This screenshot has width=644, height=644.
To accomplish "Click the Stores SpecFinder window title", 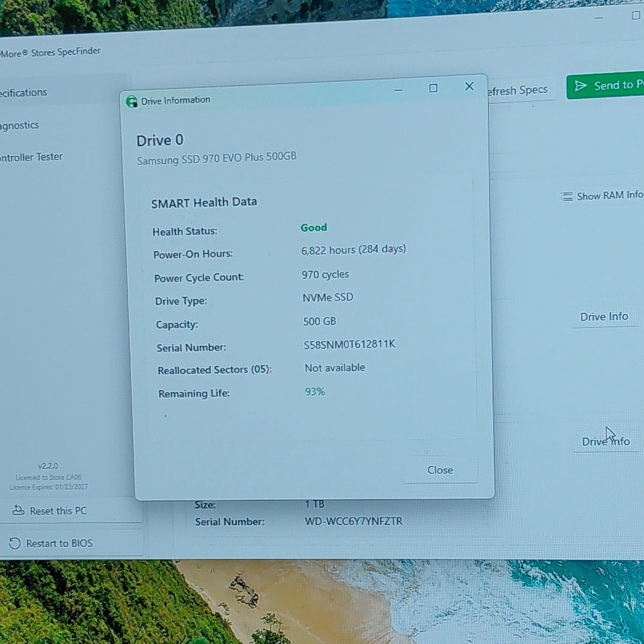I will pyautogui.click(x=50, y=53).
